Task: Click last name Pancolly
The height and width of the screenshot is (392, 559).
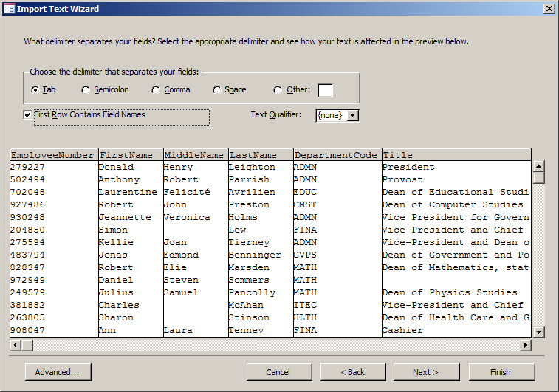Action: coord(252,292)
